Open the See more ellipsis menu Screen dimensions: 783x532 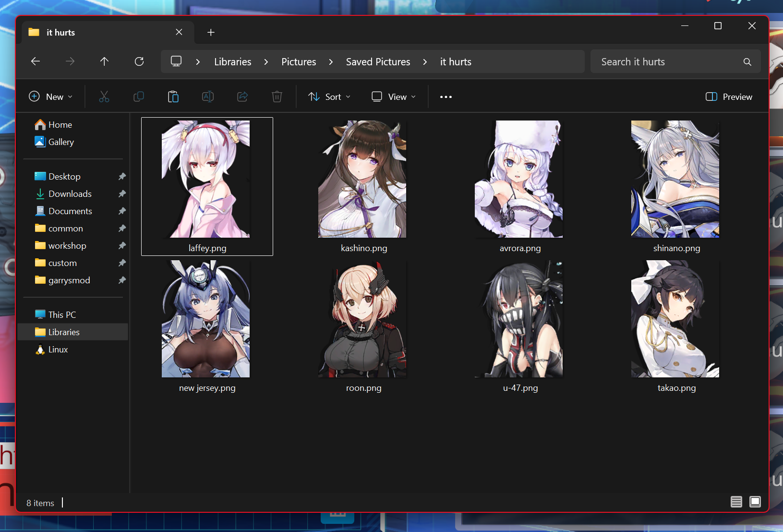tap(446, 97)
